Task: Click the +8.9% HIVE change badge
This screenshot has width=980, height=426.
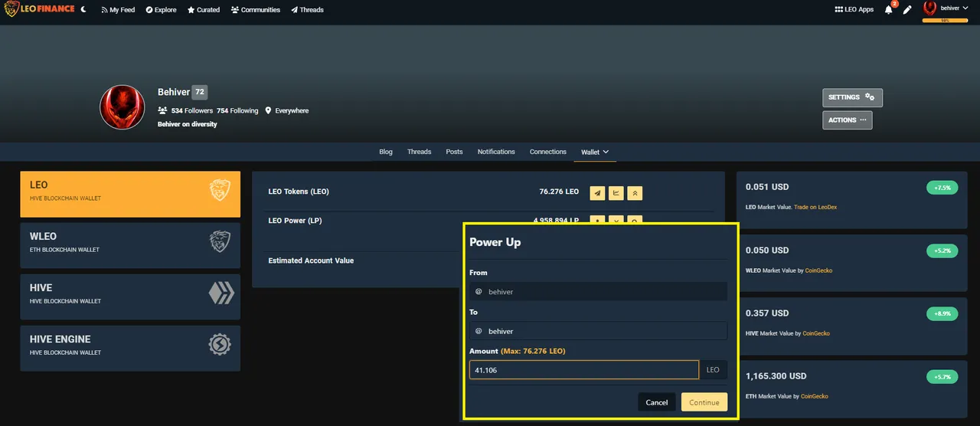Action: [x=942, y=313]
